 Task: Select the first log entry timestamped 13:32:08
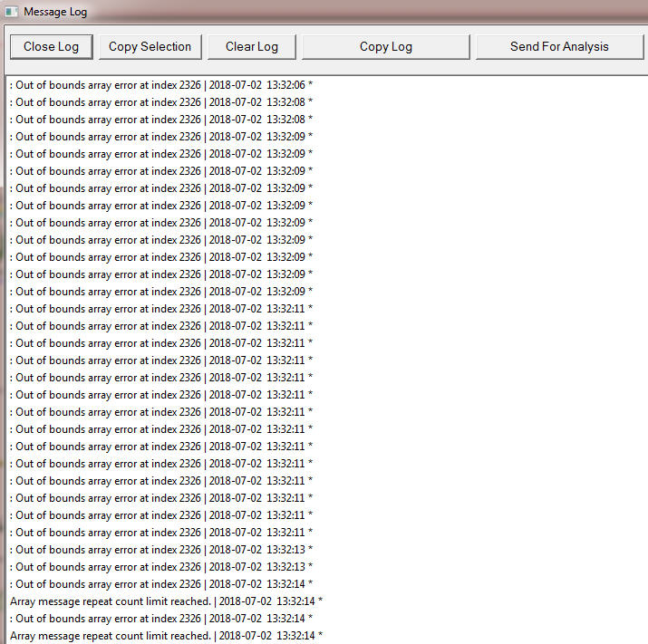pos(161,102)
